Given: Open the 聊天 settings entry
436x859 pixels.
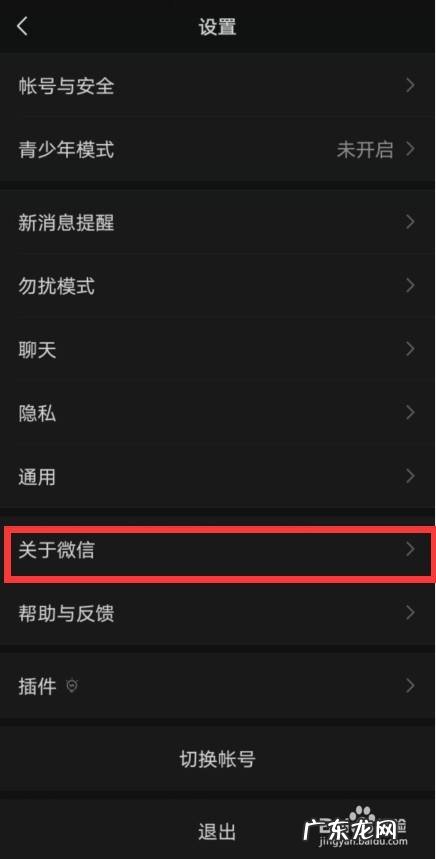Looking at the screenshot, I should click(x=218, y=350).
